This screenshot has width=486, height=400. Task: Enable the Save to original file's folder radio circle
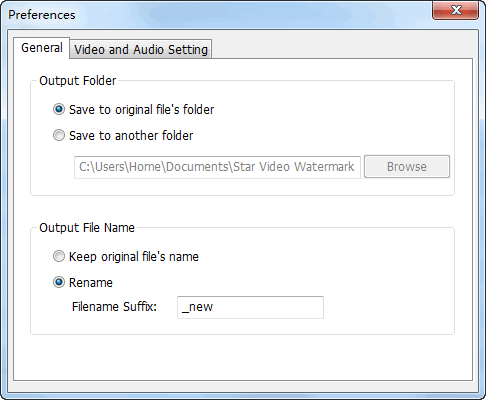click(x=59, y=109)
